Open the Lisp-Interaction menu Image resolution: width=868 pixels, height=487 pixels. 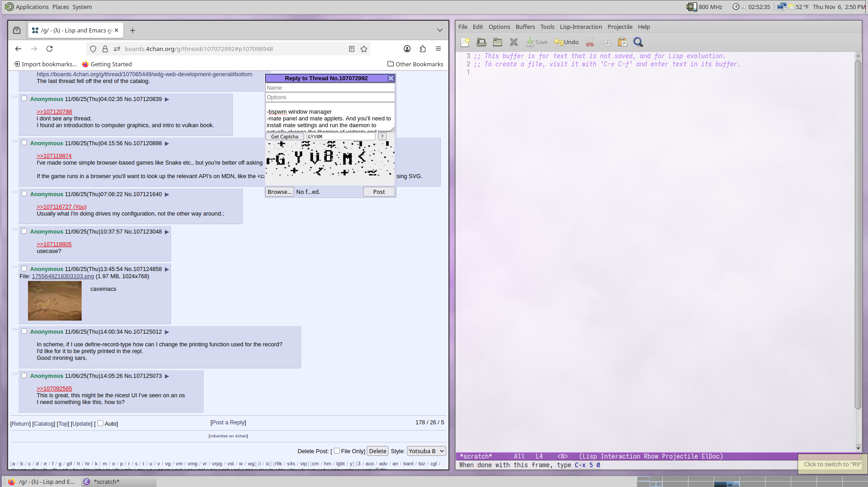pos(581,27)
